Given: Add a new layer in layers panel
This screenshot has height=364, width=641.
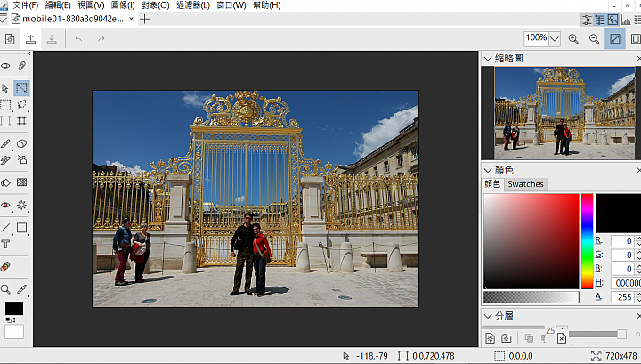Looking at the screenshot, I should coord(490,338).
